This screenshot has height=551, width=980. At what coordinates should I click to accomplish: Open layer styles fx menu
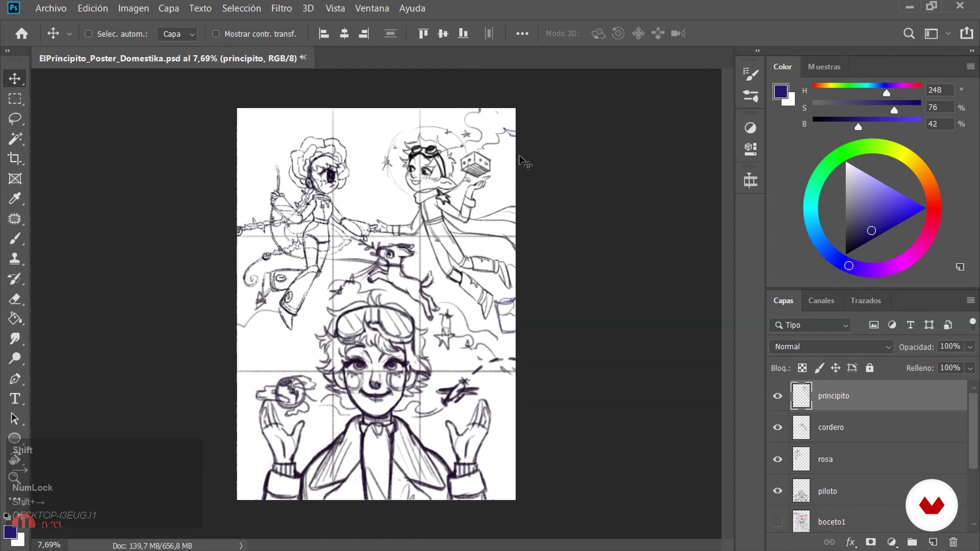pos(850,542)
